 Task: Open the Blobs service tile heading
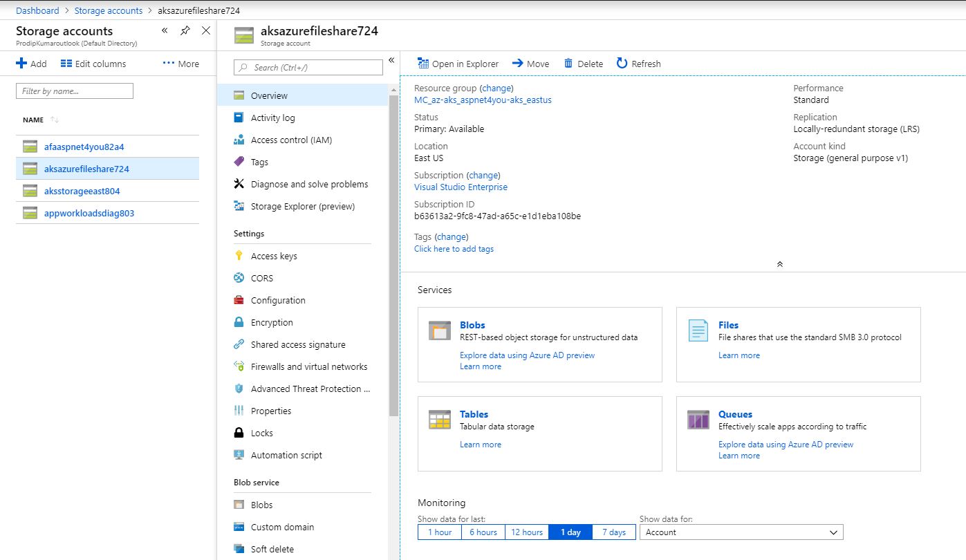click(x=472, y=325)
